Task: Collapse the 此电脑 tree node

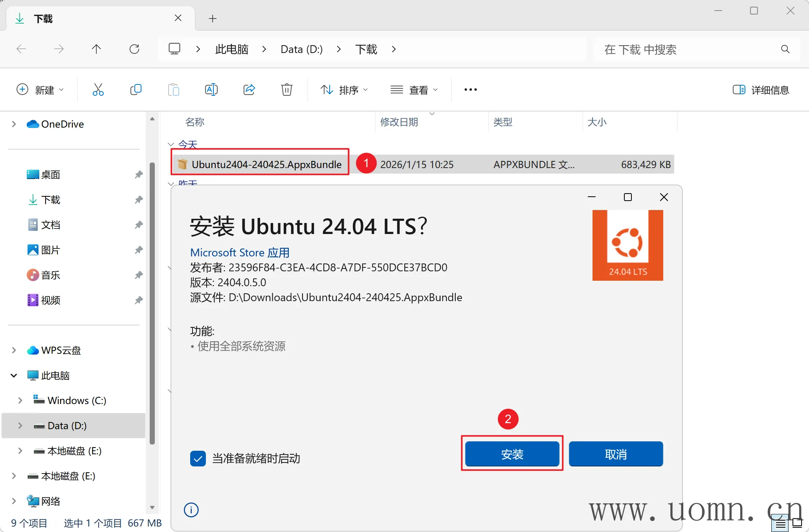Action: coord(14,375)
